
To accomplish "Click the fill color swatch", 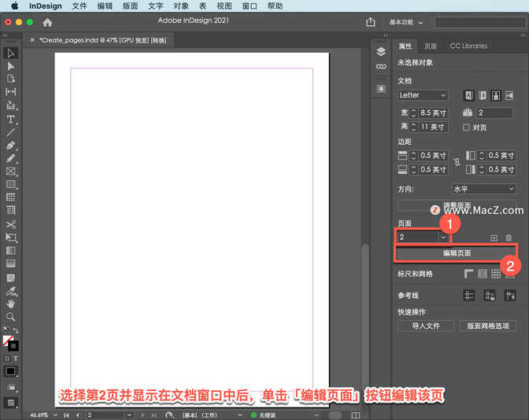I will tap(8, 341).
